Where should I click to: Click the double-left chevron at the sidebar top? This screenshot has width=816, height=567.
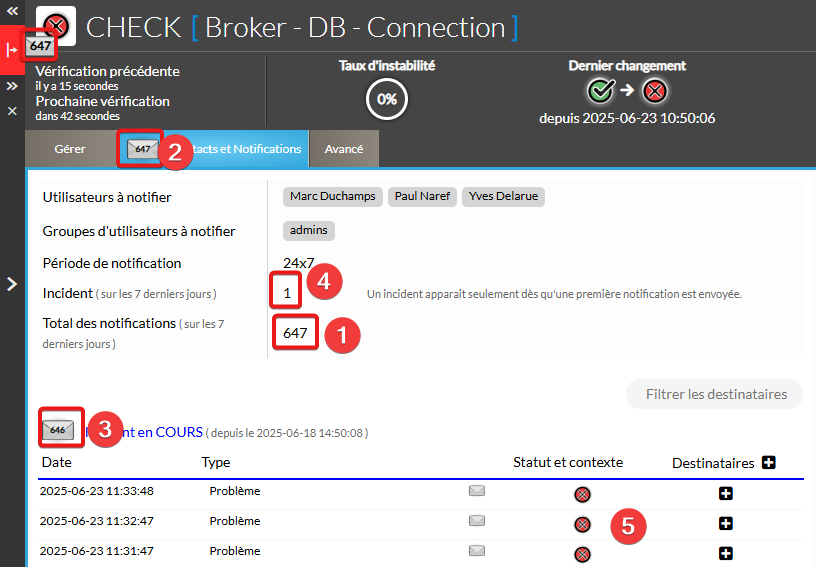pyautogui.click(x=12, y=11)
